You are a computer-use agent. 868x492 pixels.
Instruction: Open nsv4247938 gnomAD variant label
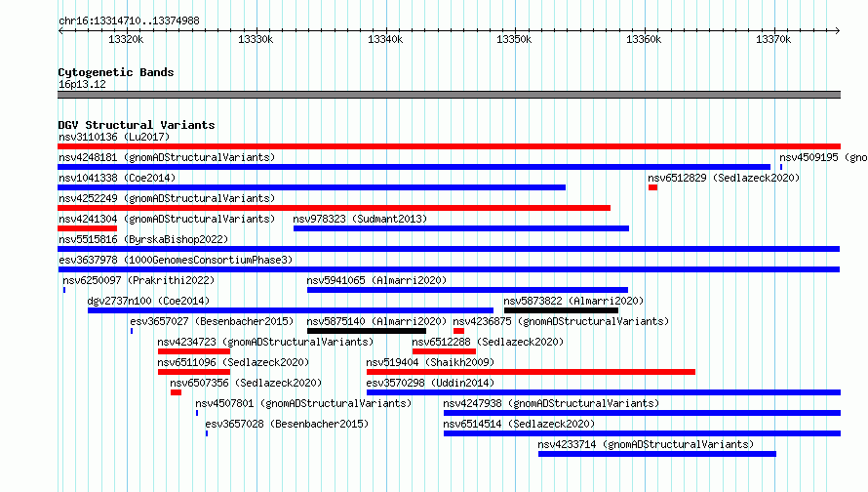click(551, 403)
